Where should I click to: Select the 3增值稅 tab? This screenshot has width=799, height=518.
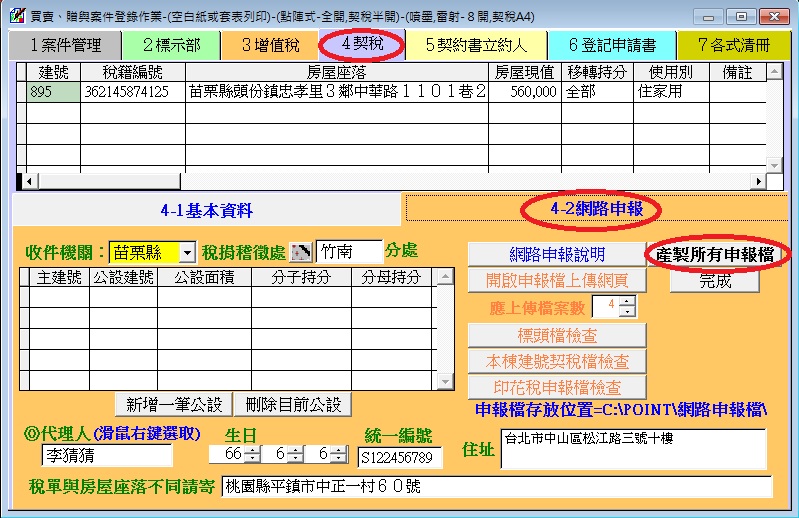pyautogui.click(x=267, y=45)
